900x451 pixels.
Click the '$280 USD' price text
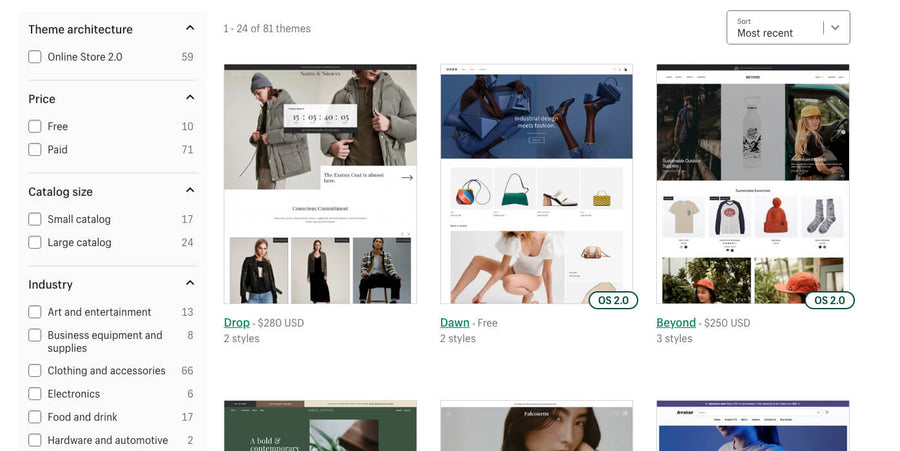(x=281, y=323)
